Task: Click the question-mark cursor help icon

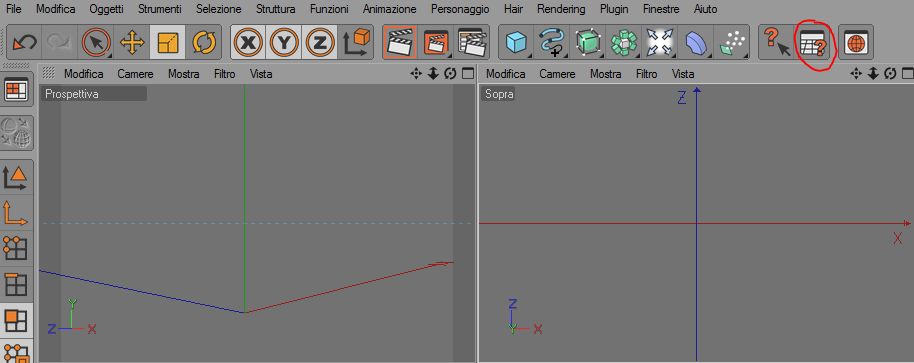Action: [776, 42]
